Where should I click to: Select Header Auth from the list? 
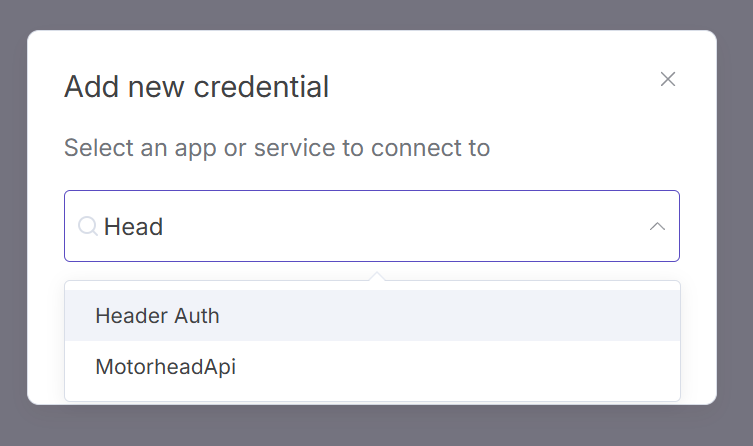372,316
